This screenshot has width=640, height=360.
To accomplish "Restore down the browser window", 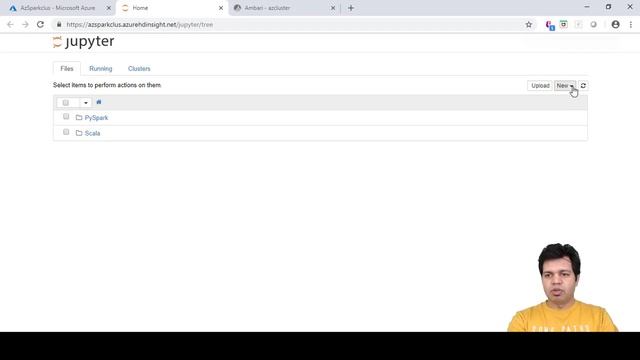I will click(608, 7).
